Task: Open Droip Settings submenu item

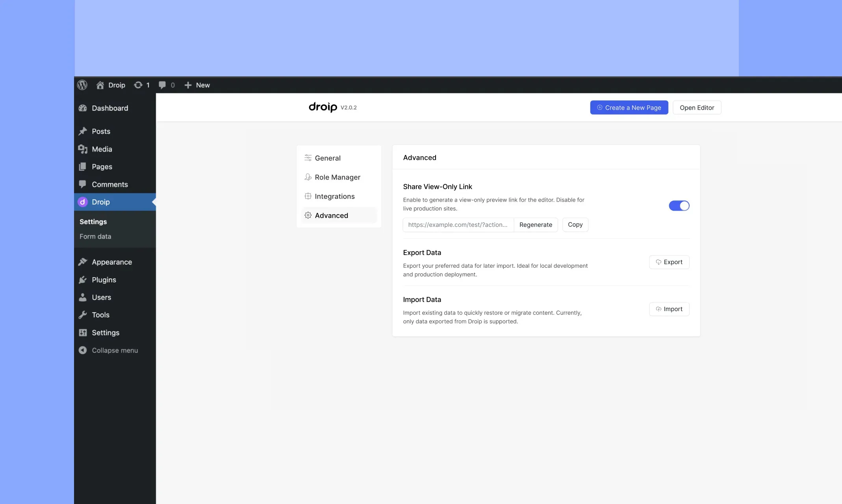Action: tap(93, 222)
